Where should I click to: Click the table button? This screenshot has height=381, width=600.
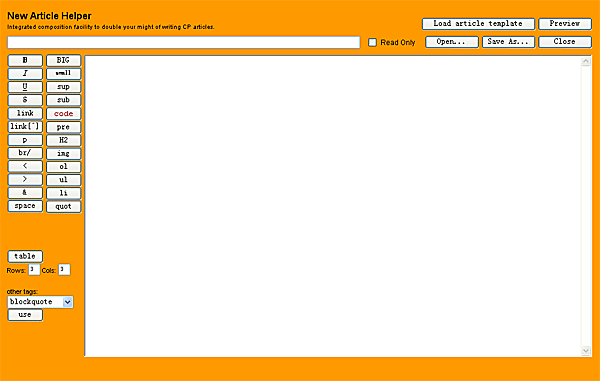[25, 256]
